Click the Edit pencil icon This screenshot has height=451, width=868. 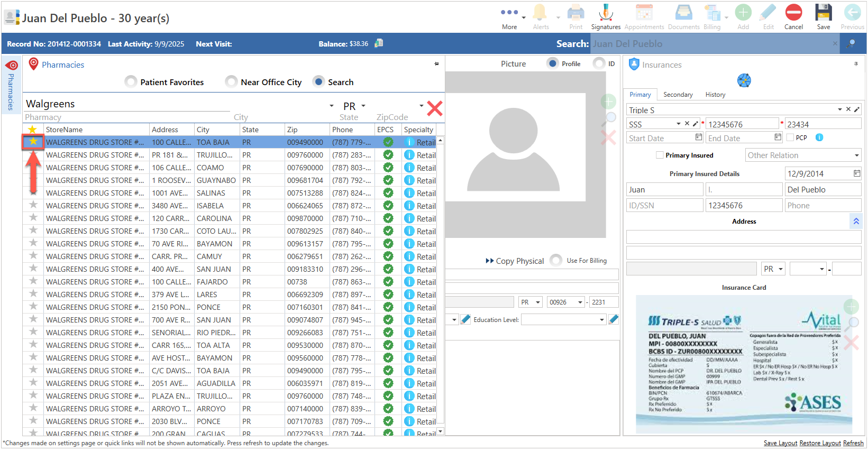coord(768,17)
